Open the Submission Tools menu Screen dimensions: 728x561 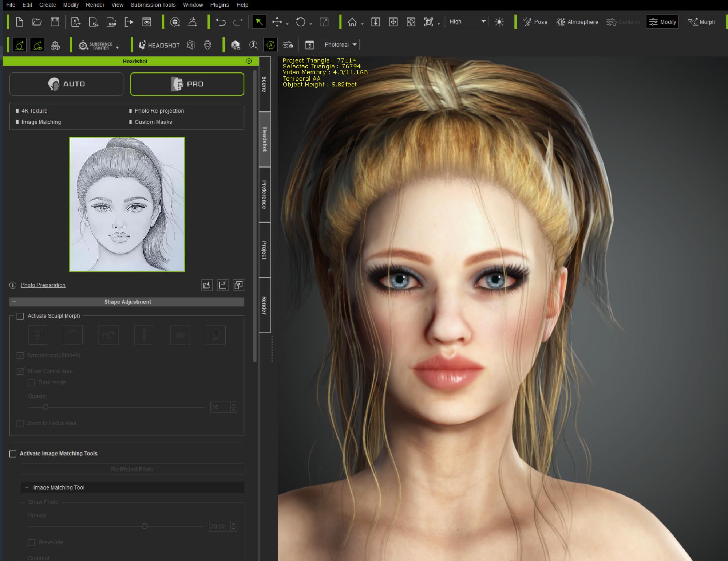(x=153, y=5)
